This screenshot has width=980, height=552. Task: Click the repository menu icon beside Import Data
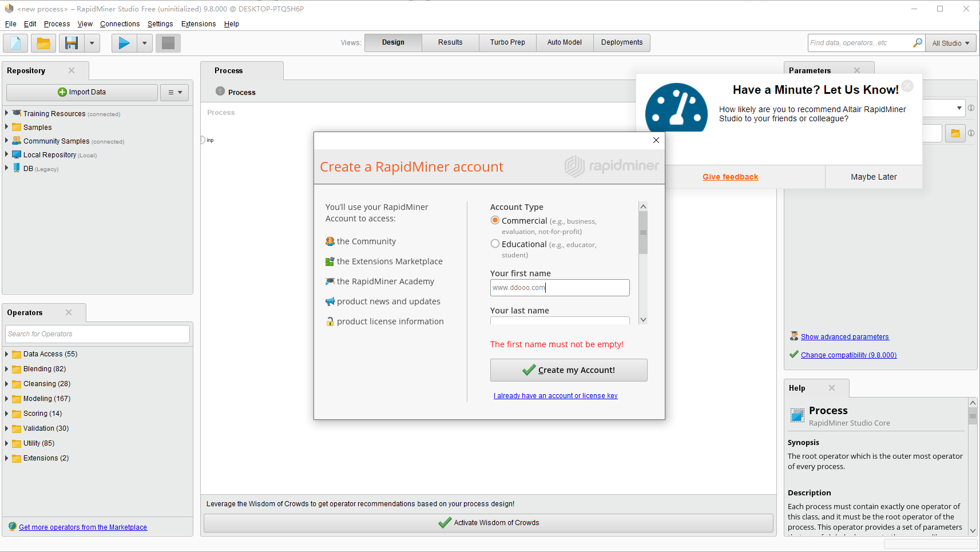pyautogui.click(x=174, y=92)
